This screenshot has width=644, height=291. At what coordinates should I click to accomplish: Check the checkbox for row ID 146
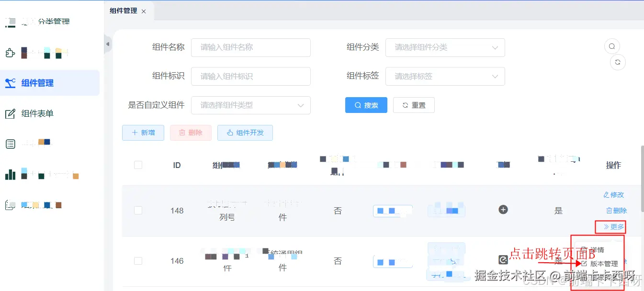tap(138, 260)
